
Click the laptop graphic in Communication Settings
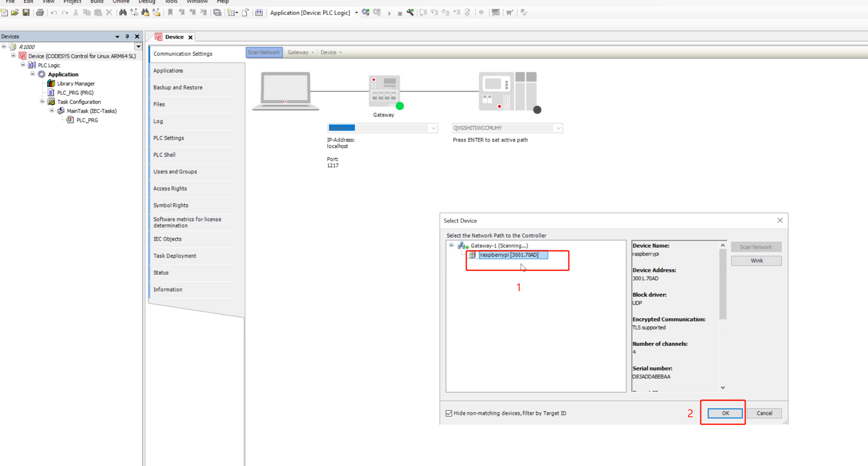pos(286,91)
